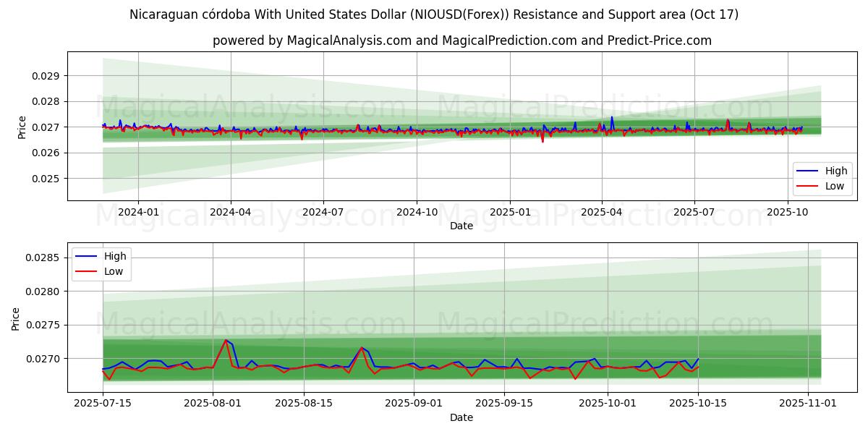Click the 0.025 price tick on top chart
Viewport: 868px width, 434px height.
pos(46,179)
